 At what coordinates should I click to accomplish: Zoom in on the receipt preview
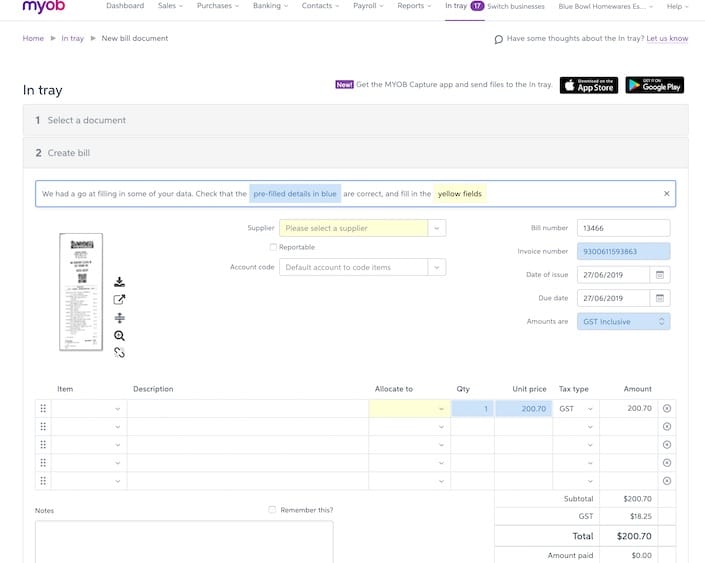[x=120, y=336]
